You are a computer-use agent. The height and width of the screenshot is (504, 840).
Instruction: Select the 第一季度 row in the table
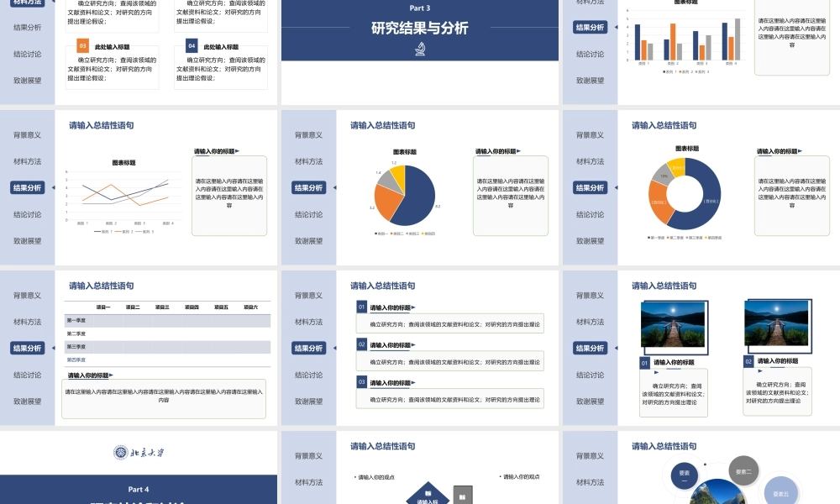(x=167, y=320)
